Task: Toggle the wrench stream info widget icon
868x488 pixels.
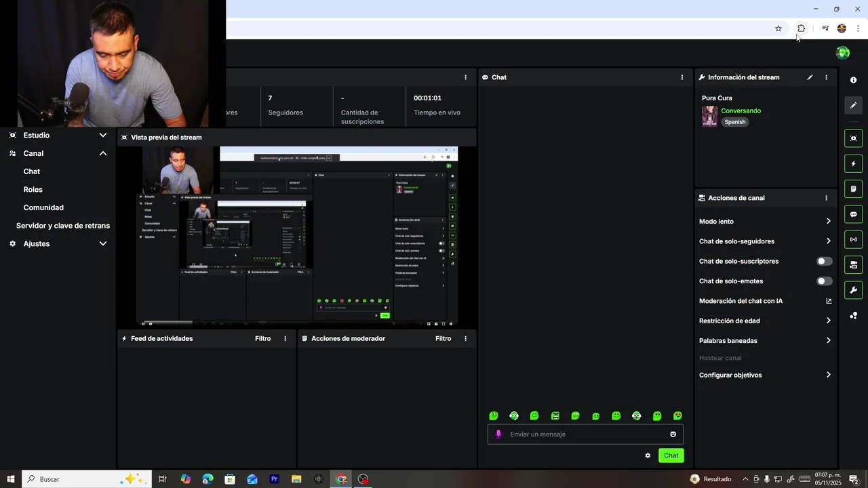Action: (853, 290)
